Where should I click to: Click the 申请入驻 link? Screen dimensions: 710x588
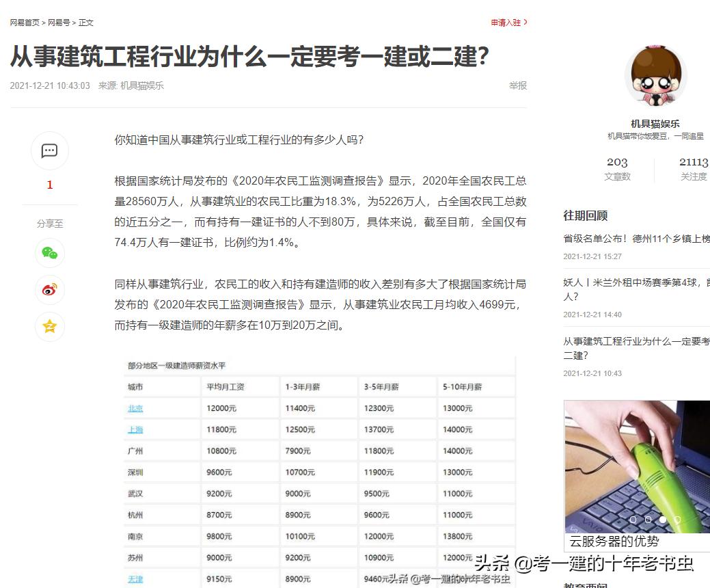click(504, 22)
